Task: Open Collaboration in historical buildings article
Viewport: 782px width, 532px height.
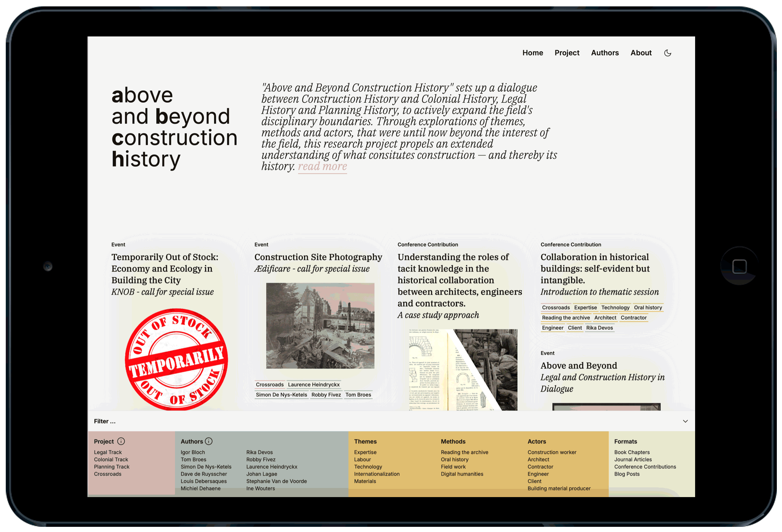Action: [x=595, y=268]
